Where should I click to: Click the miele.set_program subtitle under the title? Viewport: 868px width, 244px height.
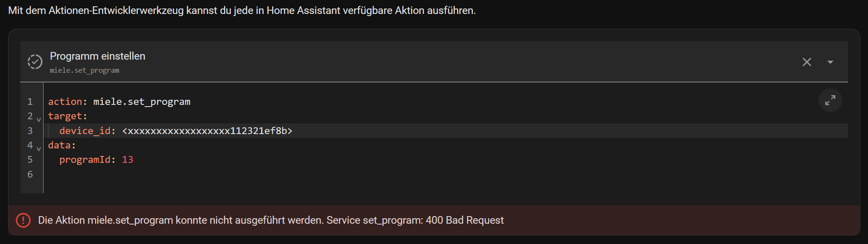[85, 70]
